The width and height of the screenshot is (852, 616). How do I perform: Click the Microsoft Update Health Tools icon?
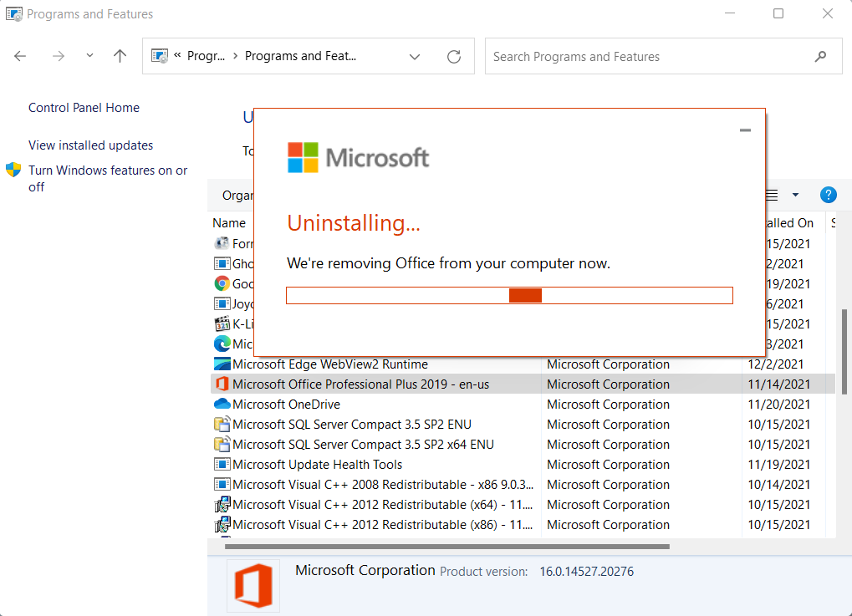222,465
